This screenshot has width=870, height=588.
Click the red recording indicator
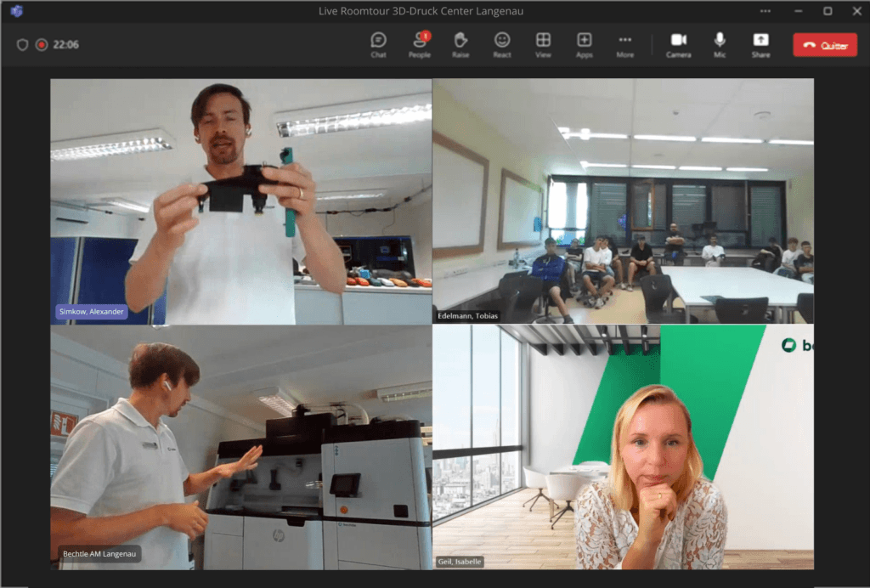click(x=41, y=45)
